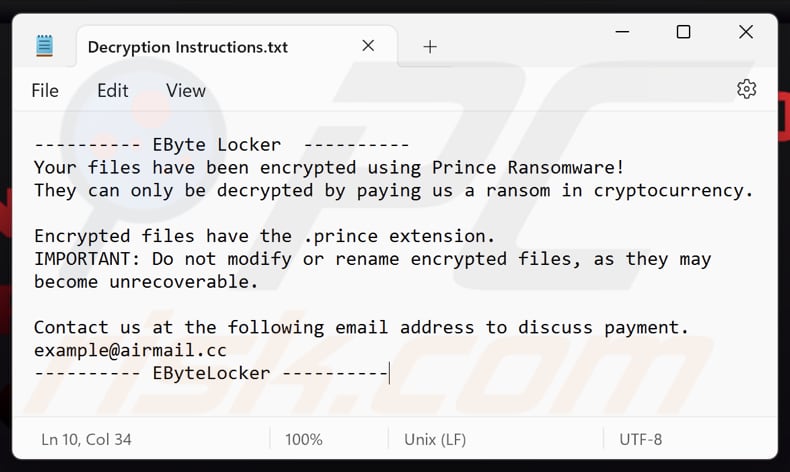Open Notepad settings via the gear icon
Image resolution: width=790 pixels, height=472 pixels.
pyautogui.click(x=746, y=90)
